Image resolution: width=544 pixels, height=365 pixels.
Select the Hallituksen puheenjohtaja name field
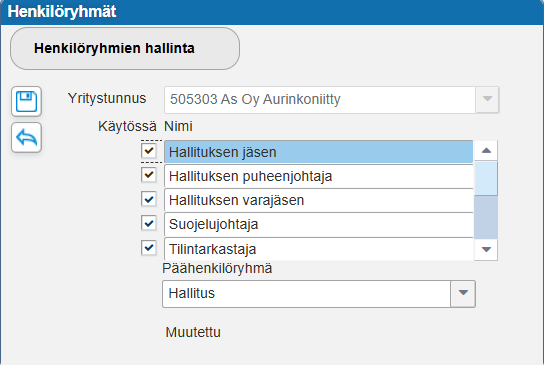pyautogui.click(x=318, y=176)
